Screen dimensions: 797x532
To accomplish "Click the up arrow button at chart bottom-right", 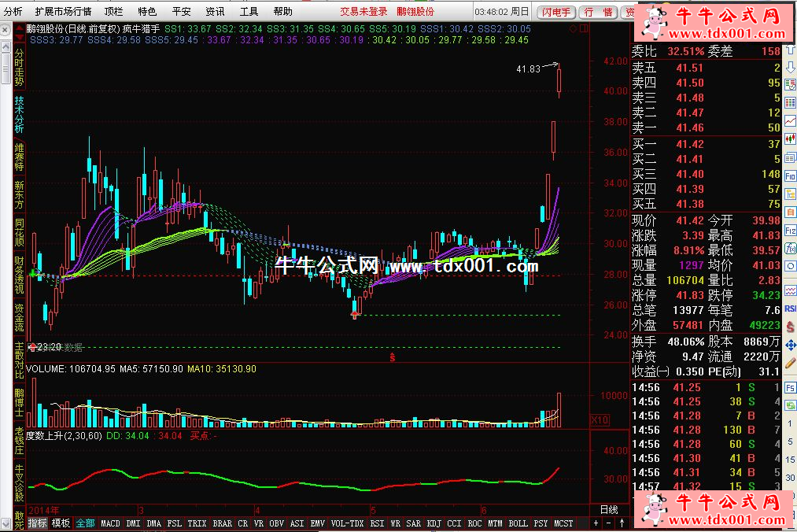I will pyautogui.click(x=622, y=523).
